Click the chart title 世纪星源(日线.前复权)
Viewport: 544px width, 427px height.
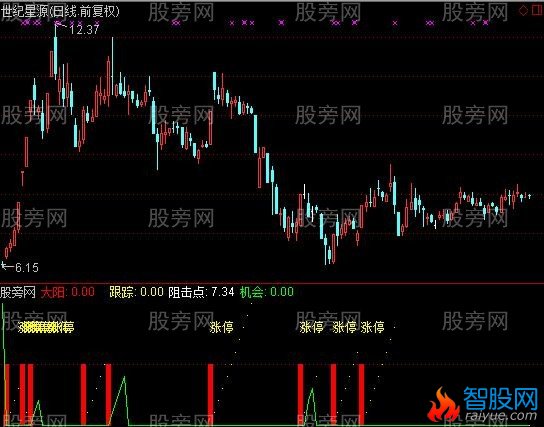tap(60, 11)
